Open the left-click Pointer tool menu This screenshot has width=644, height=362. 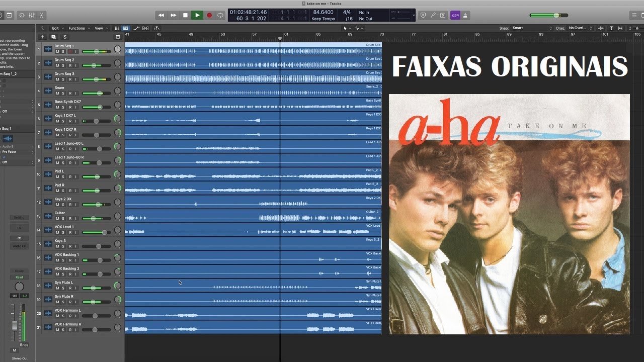point(346,28)
